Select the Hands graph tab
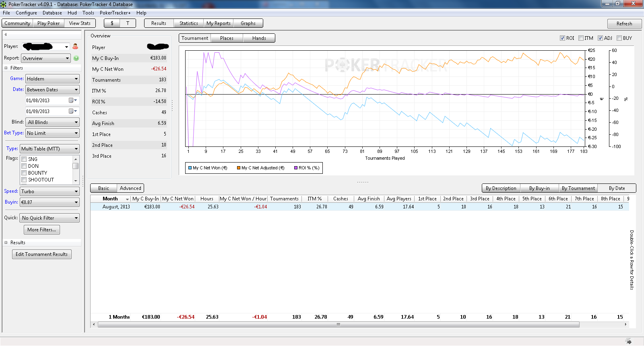The image size is (644, 346). [259, 38]
